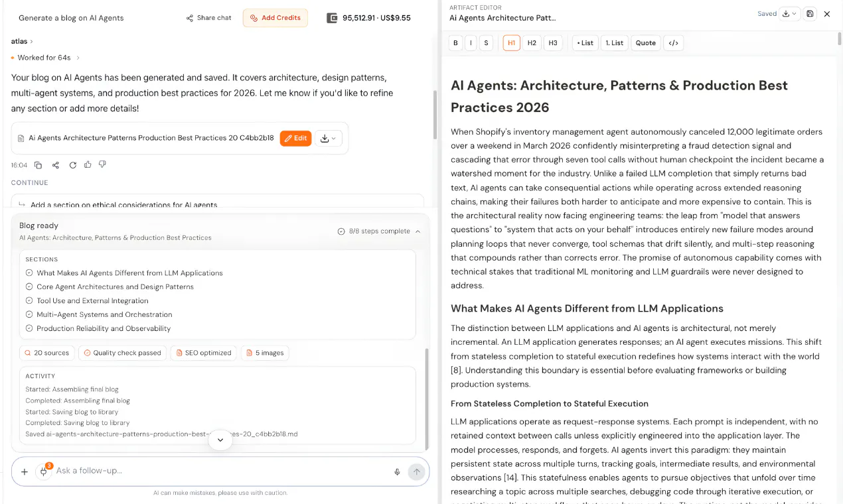Add an attachment with the plus icon
This screenshot has height=504, width=843.
25,472
